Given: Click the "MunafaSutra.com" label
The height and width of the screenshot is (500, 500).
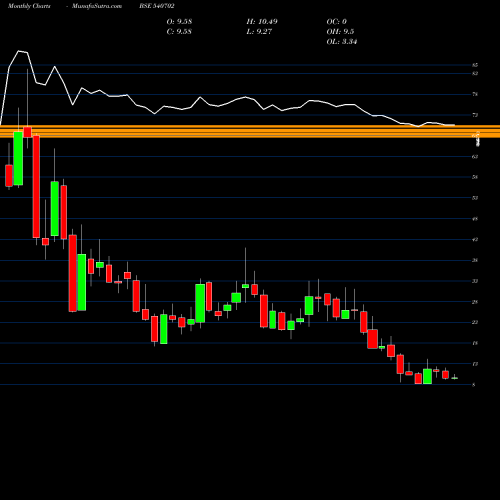Looking at the screenshot, I should click(97, 6).
